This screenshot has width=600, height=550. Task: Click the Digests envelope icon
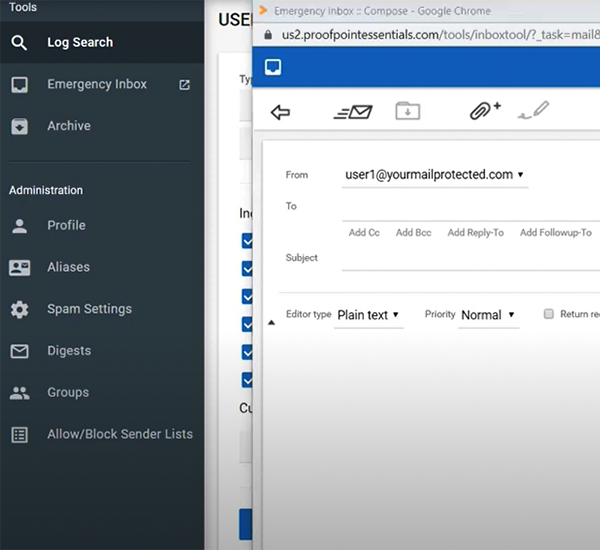19,351
